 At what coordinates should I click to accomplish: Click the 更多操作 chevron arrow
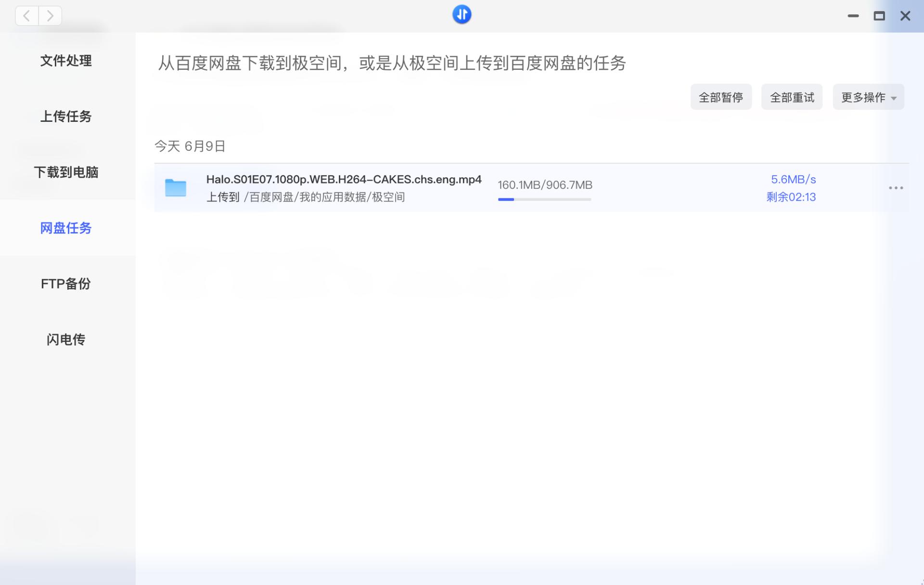[895, 97]
